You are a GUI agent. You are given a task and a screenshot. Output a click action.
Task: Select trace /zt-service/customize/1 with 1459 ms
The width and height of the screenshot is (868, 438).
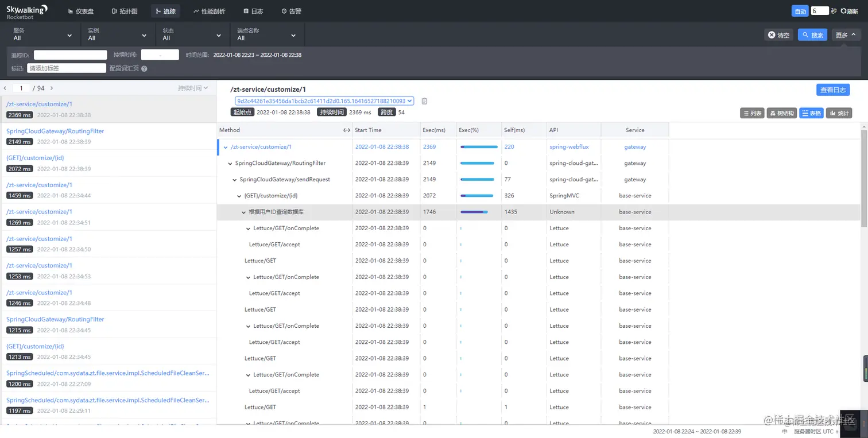pos(108,190)
